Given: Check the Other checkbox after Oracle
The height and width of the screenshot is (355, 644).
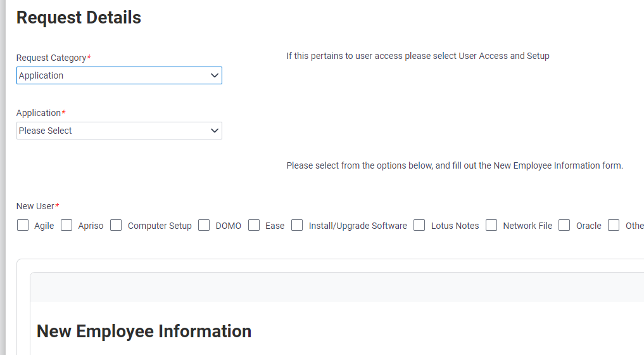Looking at the screenshot, I should [x=614, y=225].
